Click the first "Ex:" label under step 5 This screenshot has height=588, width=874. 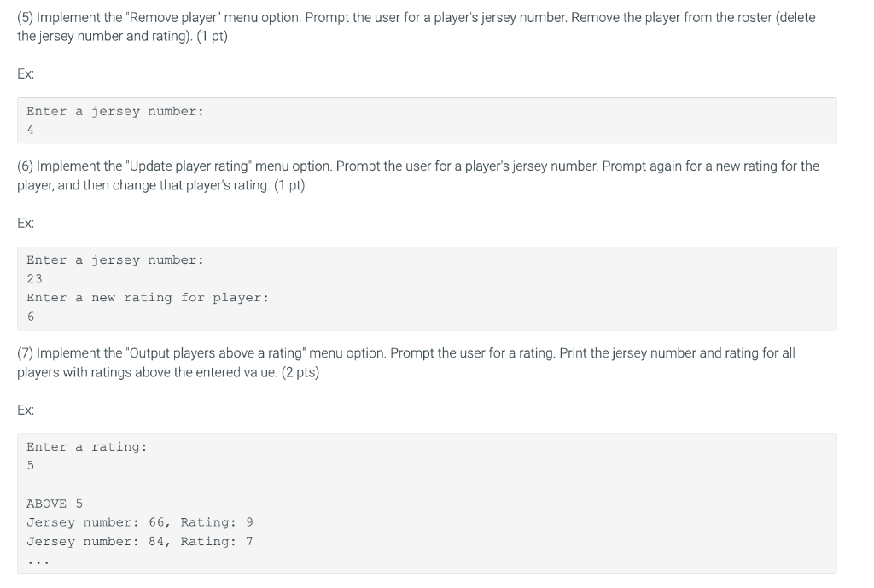click(x=26, y=74)
